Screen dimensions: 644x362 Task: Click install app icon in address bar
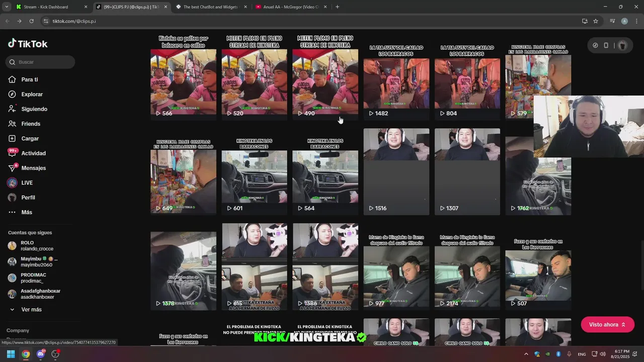pos(585,21)
